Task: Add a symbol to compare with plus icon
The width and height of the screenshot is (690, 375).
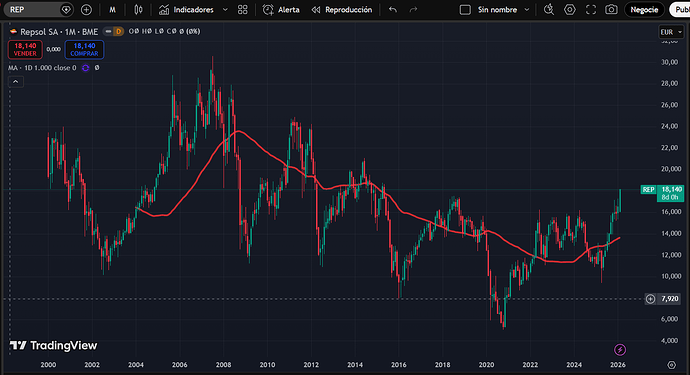Action: pos(86,10)
